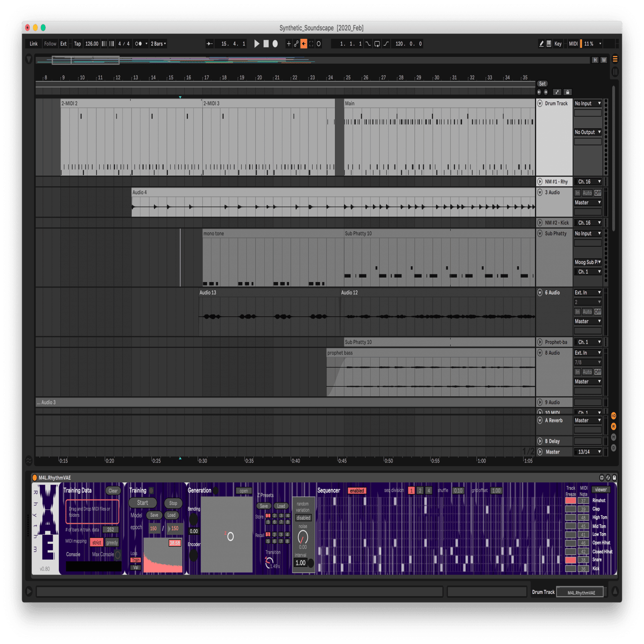Click the Generation open button
The height and width of the screenshot is (644, 644).
coord(244,491)
